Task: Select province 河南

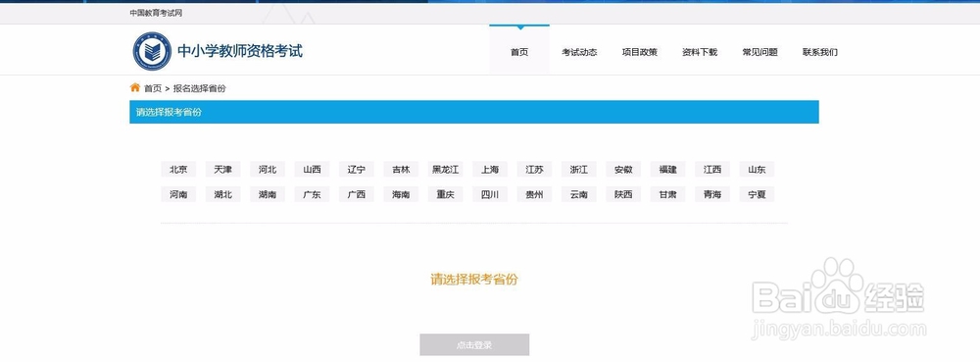Action: (x=178, y=194)
